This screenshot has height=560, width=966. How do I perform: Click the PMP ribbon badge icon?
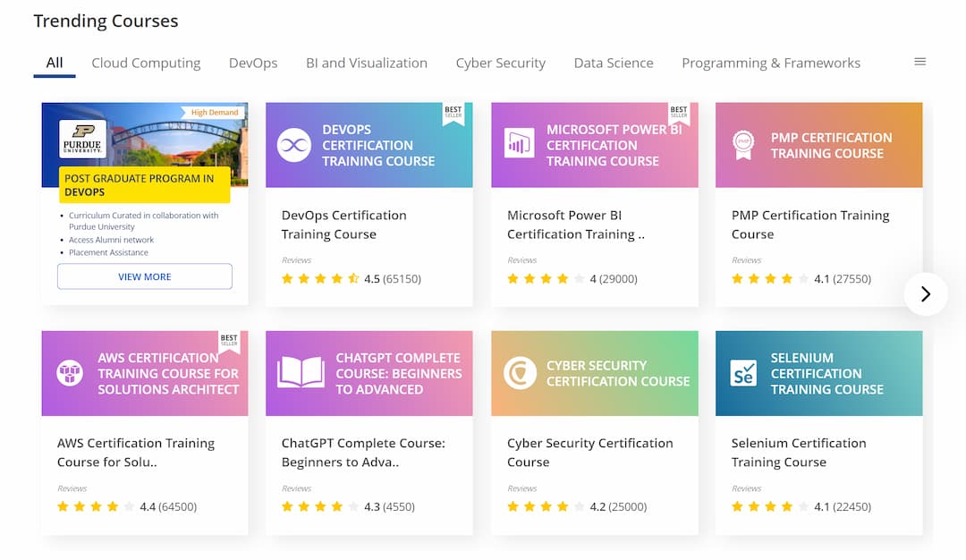743,145
